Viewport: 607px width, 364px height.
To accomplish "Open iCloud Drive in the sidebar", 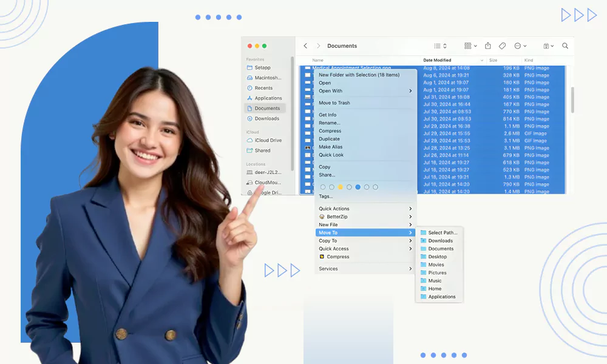I will point(265,140).
